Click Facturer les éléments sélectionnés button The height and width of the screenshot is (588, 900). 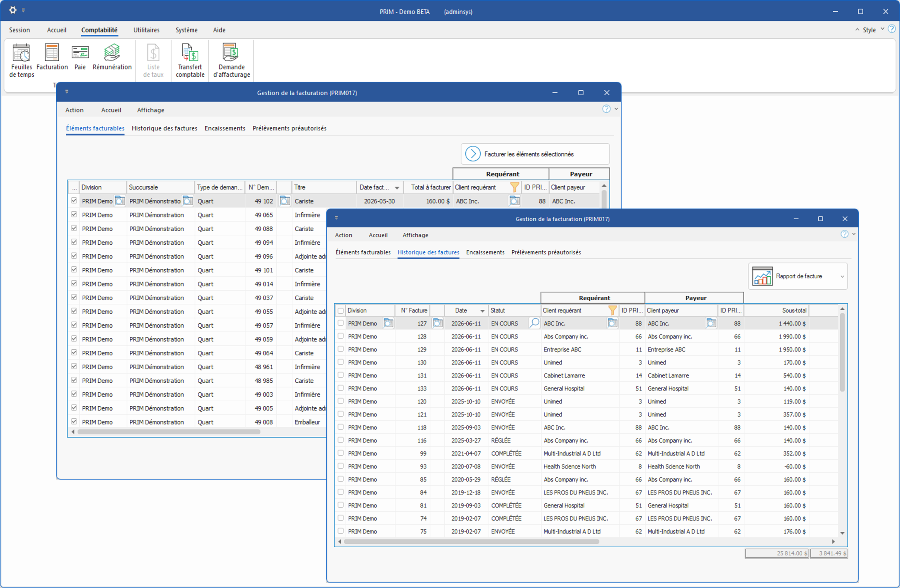pos(535,154)
